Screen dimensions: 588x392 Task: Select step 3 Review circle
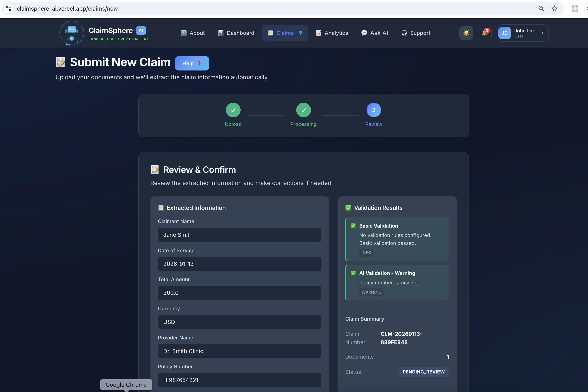point(374,110)
